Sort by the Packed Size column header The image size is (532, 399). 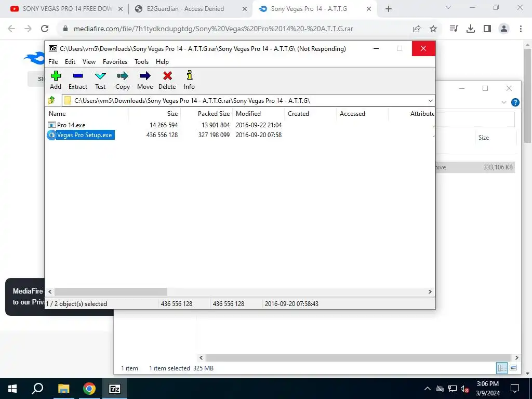coord(207,114)
